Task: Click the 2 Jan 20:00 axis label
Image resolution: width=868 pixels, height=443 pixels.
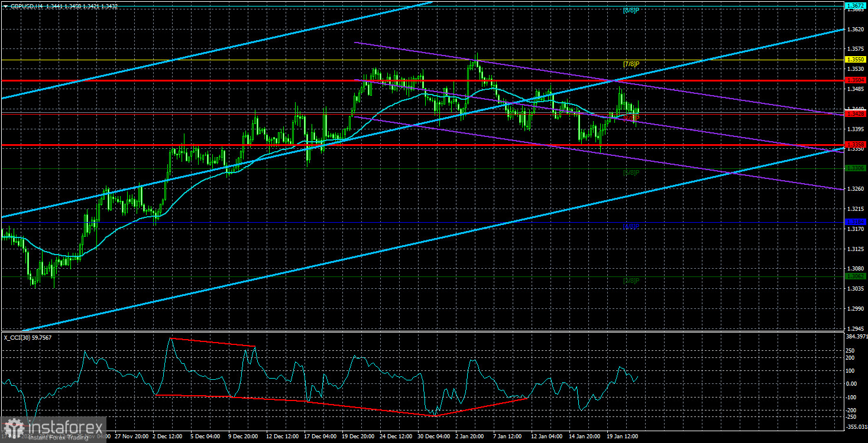Action: pos(469,437)
